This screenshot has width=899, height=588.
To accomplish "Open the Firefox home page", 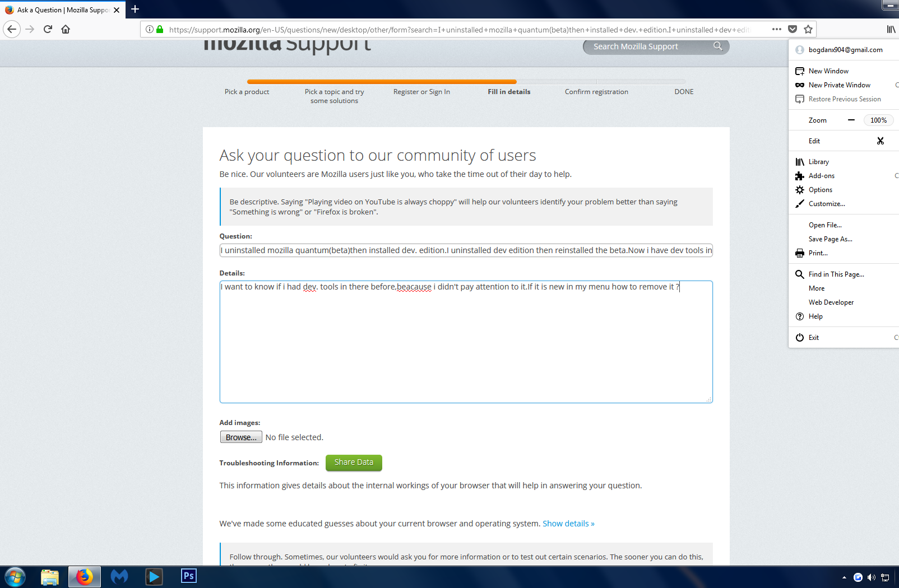I will (x=66, y=29).
